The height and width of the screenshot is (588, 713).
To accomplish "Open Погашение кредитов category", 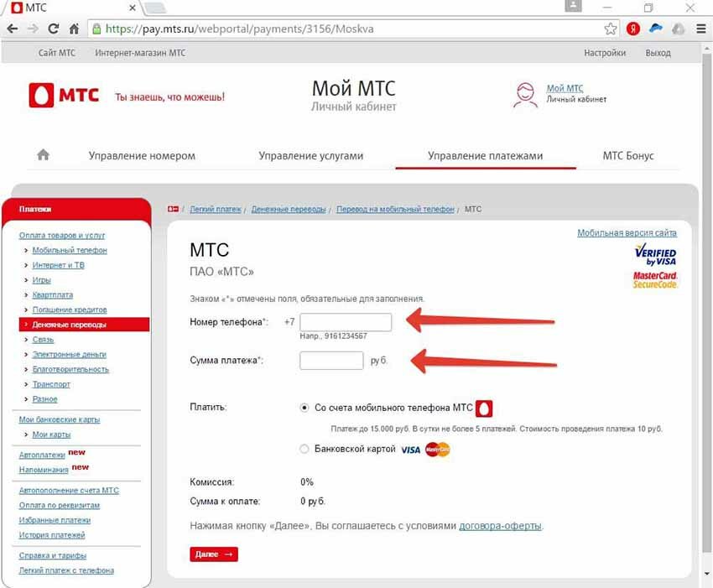I will [x=70, y=310].
